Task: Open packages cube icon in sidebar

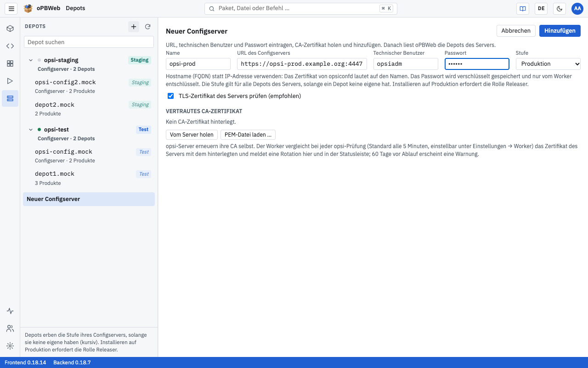Action: click(10, 29)
